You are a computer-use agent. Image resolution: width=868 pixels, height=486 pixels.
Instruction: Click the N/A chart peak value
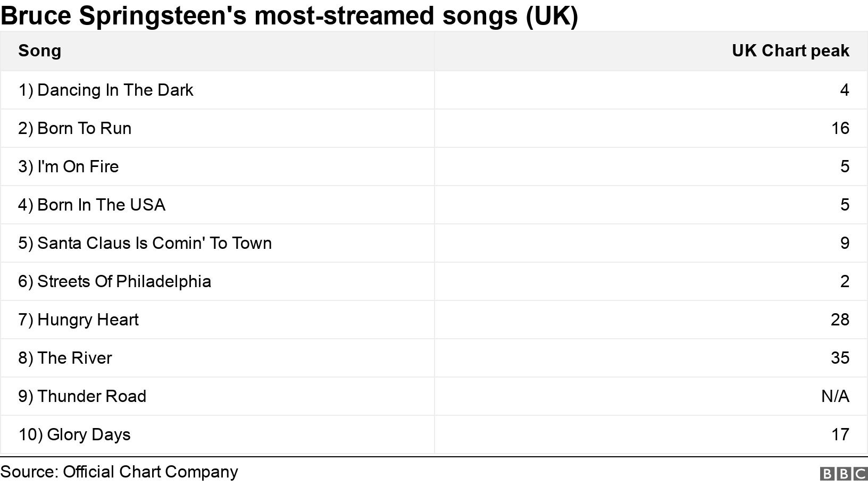click(x=835, y=396)
